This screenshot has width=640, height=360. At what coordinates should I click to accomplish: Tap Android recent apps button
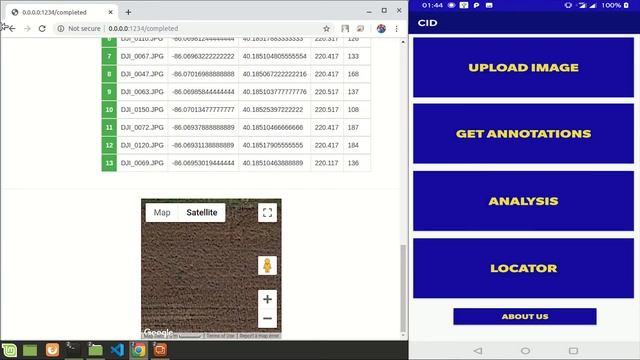tap(573, 351)
